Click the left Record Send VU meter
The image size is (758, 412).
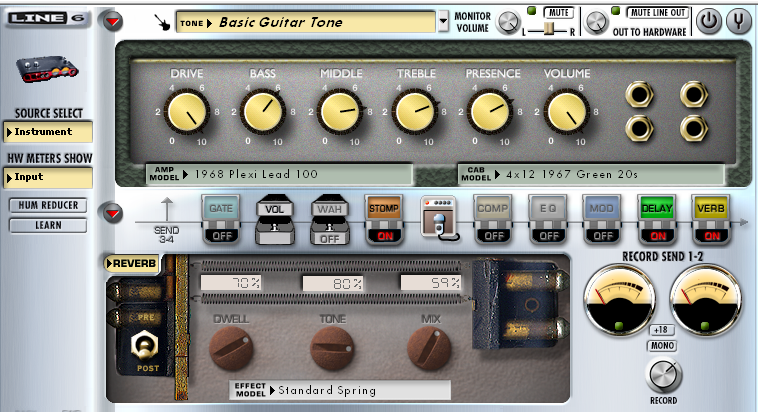click(619, 300)
